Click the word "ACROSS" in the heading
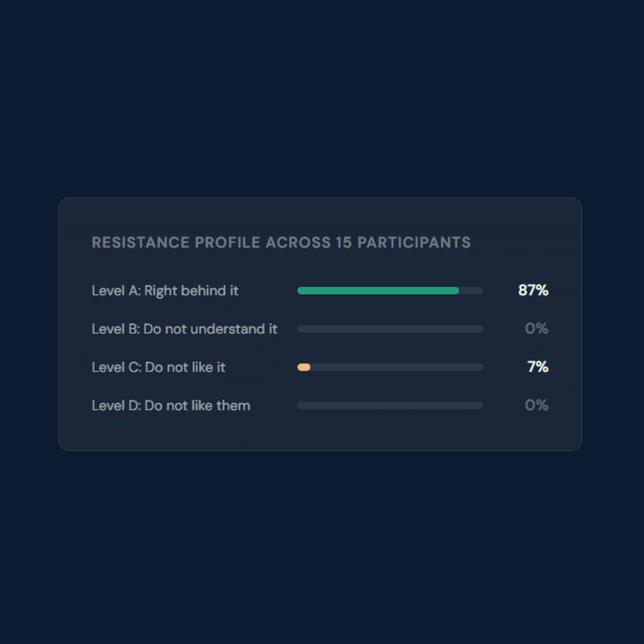Screen dimensions: 644x644 point(298,242)
